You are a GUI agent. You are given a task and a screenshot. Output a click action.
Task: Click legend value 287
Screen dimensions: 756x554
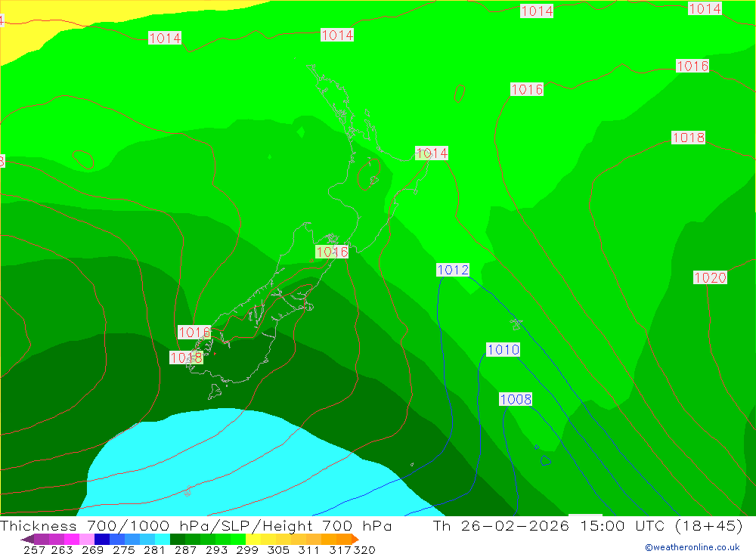[x=185, y=549]
